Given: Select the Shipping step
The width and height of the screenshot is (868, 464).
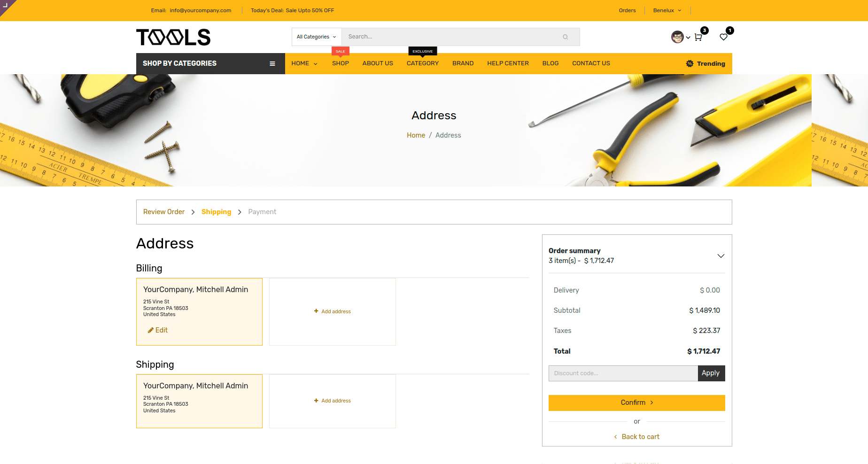Looking at the screenshot, I should [x=216, y=212].
